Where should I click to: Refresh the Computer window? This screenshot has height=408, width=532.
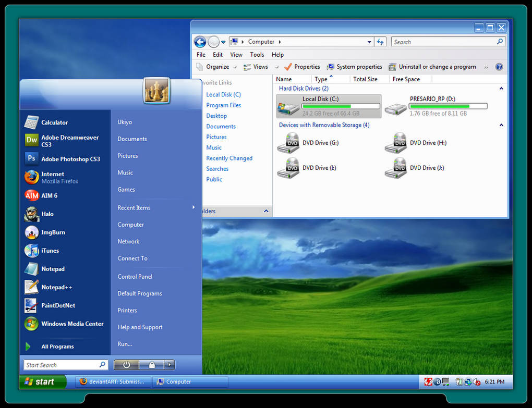pyautogui.click(x=380, y=42)
